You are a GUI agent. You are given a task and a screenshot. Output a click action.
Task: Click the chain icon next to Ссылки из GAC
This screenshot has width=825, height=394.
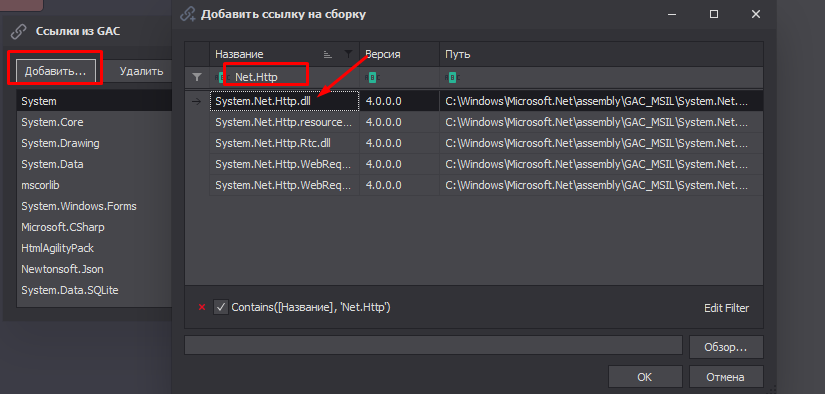(19, 32)
